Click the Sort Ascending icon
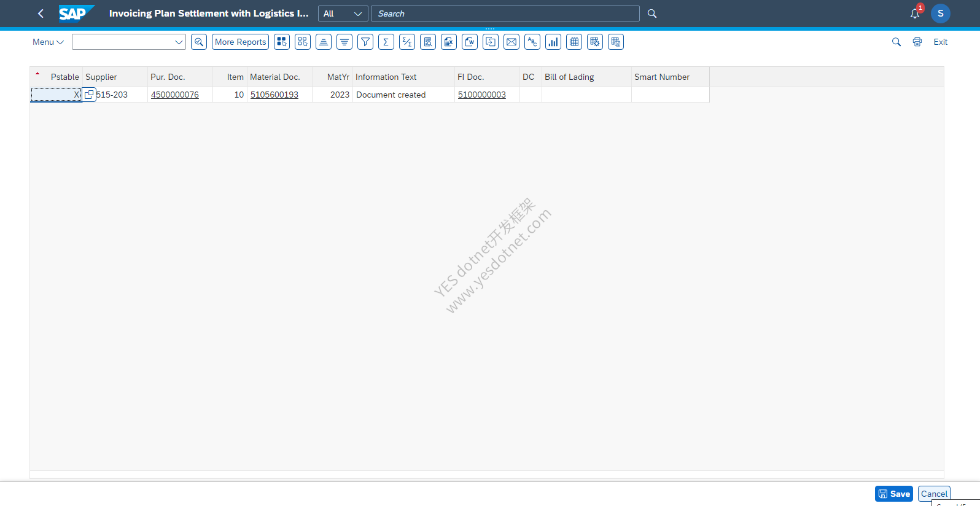Viewport: 980px width, 506px height. coord(324,42)
